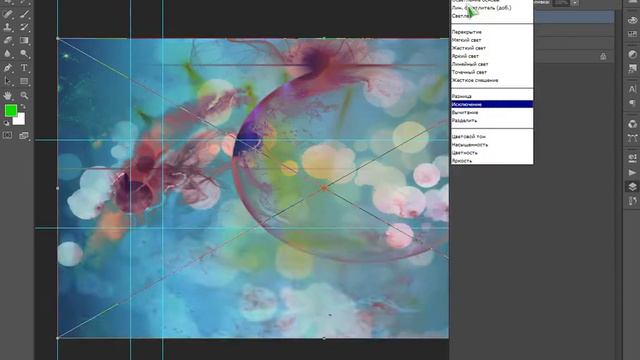Select the Brush tool
This screenshot has height=360, width=640.
coord(24,14)
